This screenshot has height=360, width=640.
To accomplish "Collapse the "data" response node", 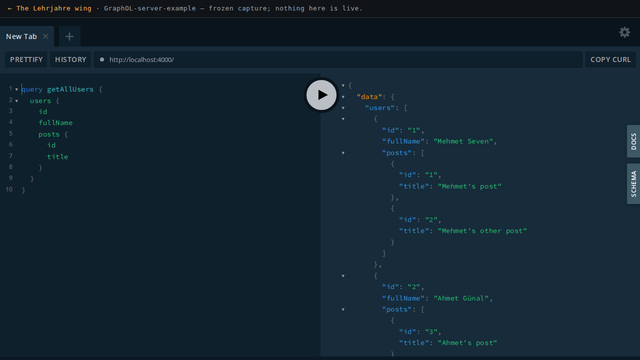I will (x=343, y=97).
